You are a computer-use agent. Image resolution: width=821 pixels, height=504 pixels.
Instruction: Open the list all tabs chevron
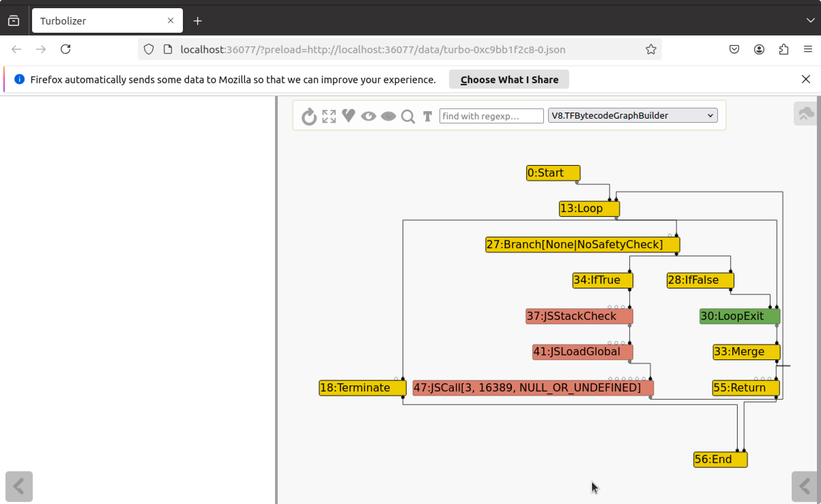point(810,20)
